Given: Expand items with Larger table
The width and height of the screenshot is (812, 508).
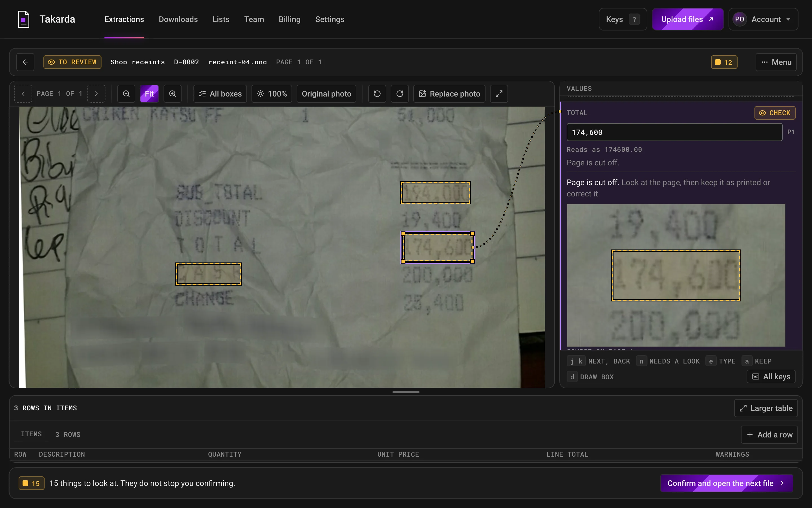Looking at the screenshot, I should [766, 408].
